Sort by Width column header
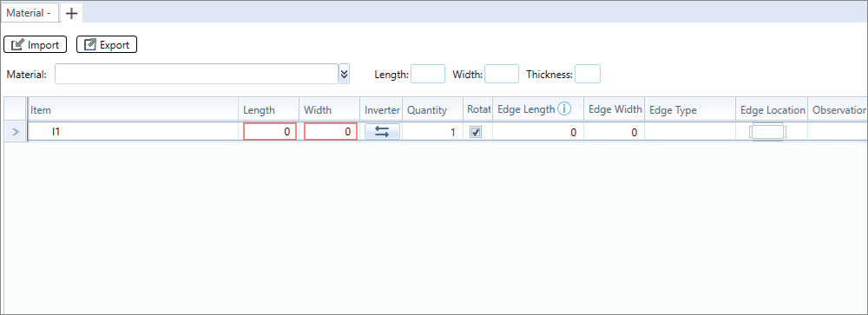Viewport: 868px width, 315px height. click(x=330, y=109)
